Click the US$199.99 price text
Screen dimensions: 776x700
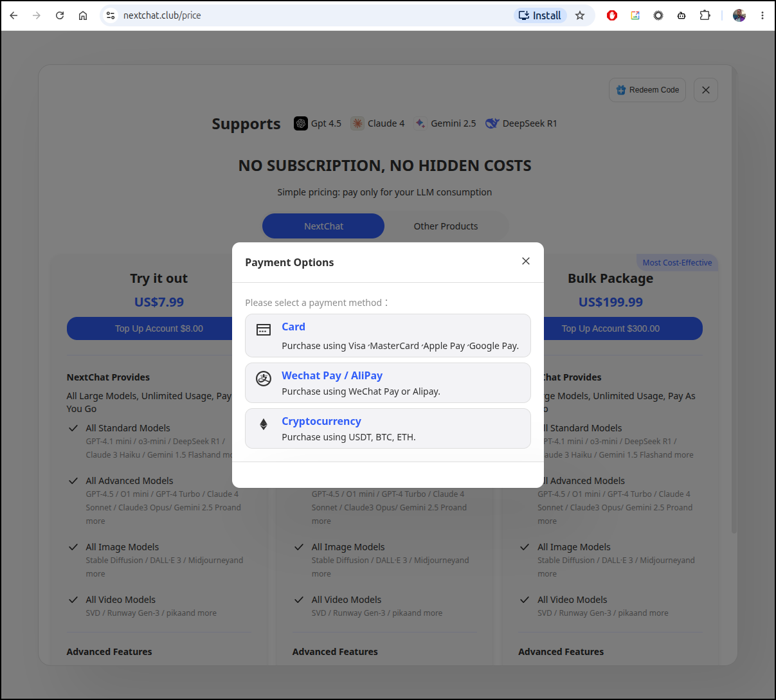(610, 302)
